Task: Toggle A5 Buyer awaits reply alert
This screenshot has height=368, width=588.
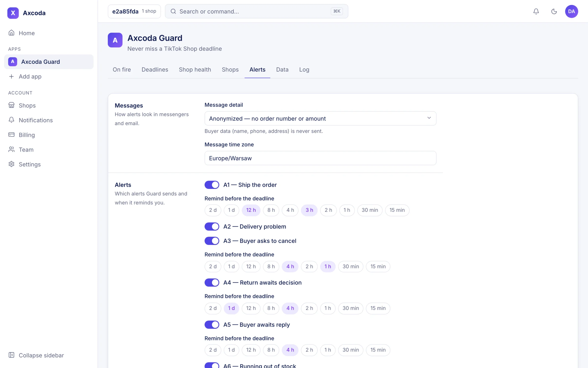Action: point(212,325)
